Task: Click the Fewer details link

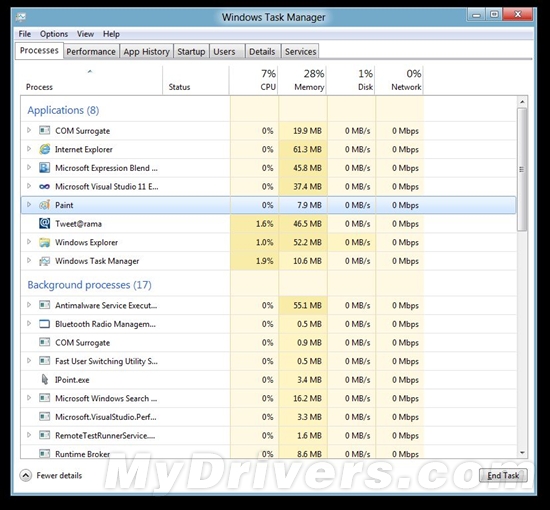Action: pos(59,476)
